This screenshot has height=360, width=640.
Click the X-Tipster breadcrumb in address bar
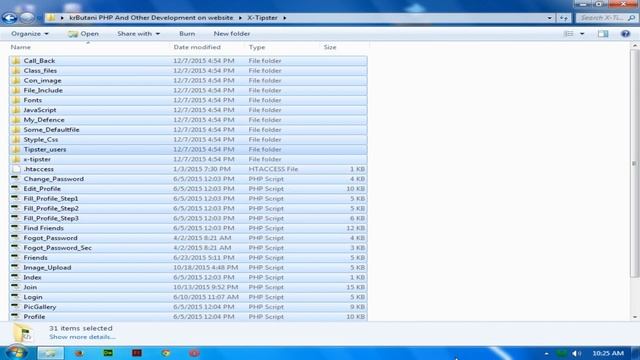[x=262, y=18]
